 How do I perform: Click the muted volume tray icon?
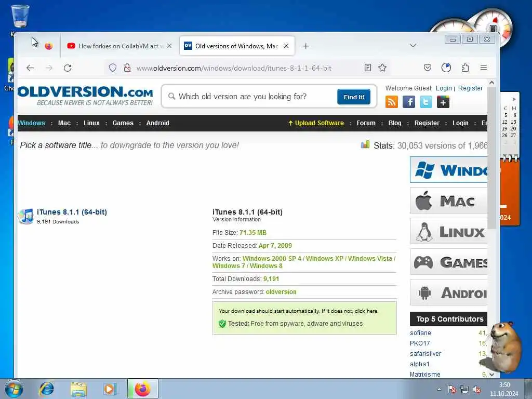coord(477,390)
